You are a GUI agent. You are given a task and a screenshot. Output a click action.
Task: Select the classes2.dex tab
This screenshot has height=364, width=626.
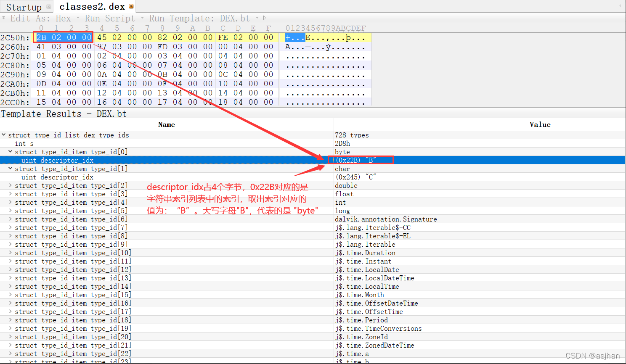(92, 7)
